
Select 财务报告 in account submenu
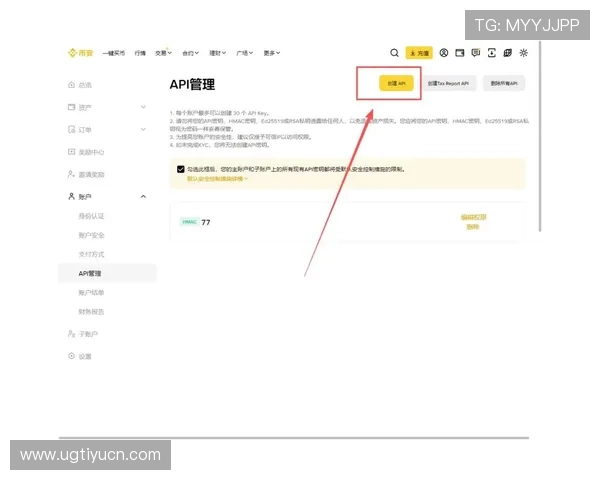point(91,312)
